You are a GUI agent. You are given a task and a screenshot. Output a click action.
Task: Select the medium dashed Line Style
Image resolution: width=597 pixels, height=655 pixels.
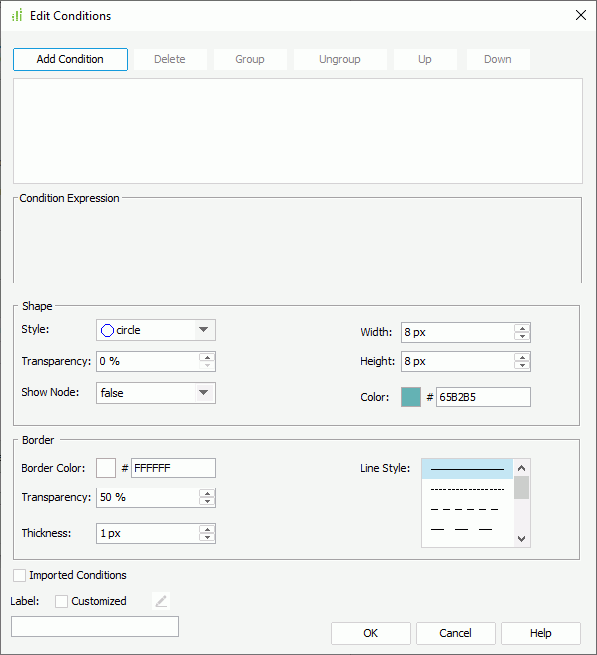[x=467, y=509]
